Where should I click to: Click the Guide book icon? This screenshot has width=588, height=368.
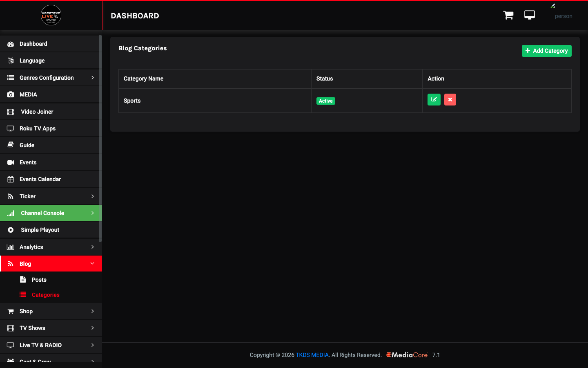click(11, 145)
